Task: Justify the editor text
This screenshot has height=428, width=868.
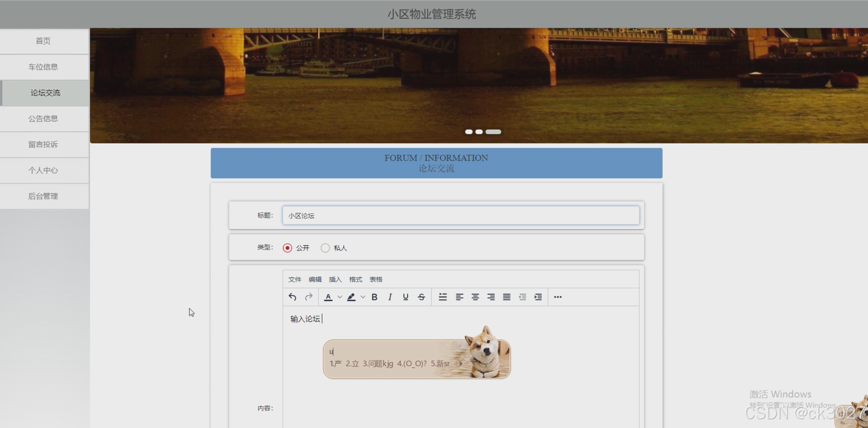Action: 507,297
